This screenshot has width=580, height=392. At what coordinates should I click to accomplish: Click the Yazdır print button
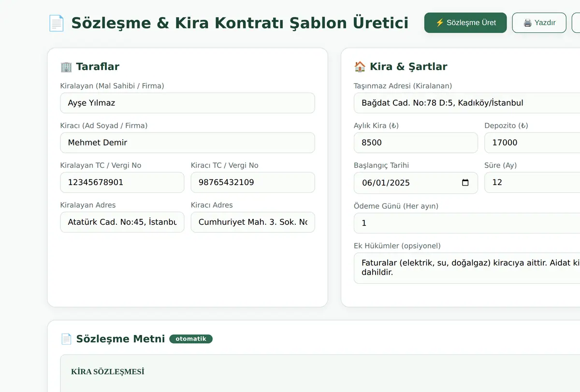coord(539,23)
